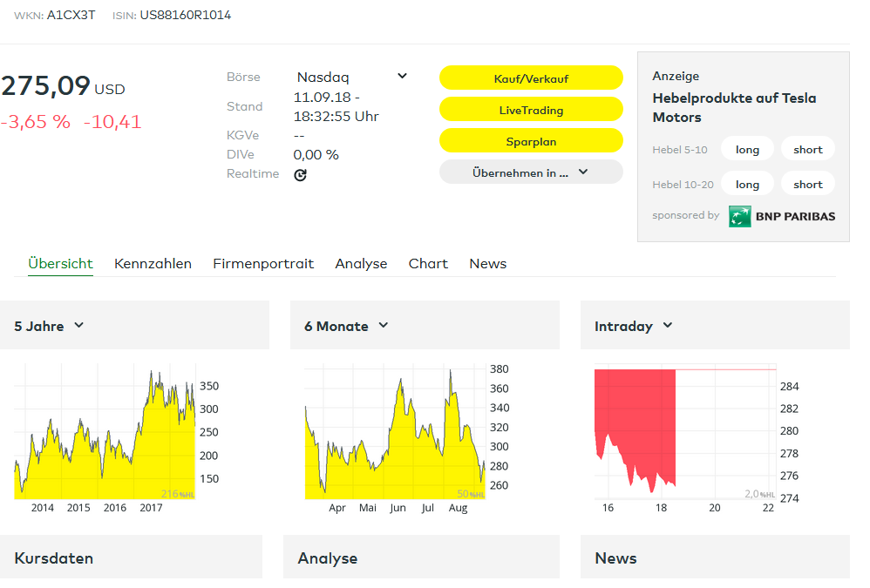The image size is (870, 588).
Task: Expand the Intraday chart period selector
Action: 634,326
